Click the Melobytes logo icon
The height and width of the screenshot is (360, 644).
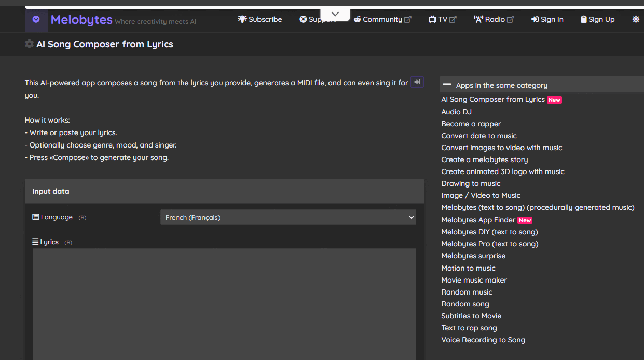[x=36, y=20]
